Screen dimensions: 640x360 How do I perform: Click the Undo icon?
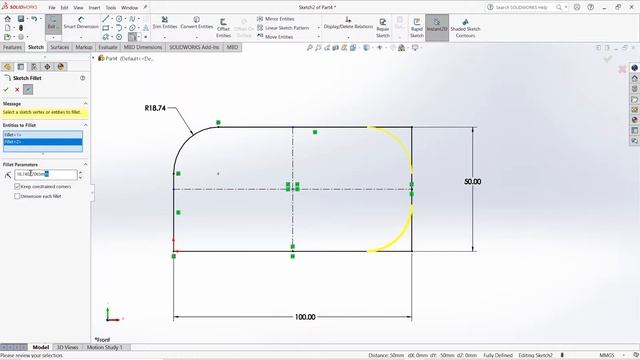(x=34, y=19)
